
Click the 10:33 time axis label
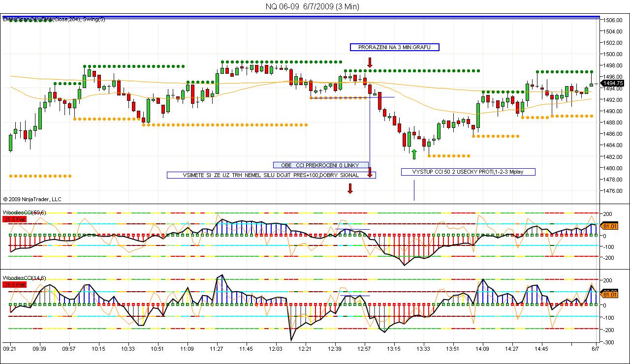[128, 349]
